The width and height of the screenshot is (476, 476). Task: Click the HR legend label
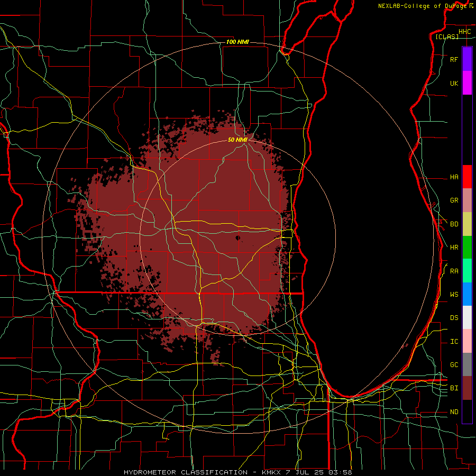454,248
